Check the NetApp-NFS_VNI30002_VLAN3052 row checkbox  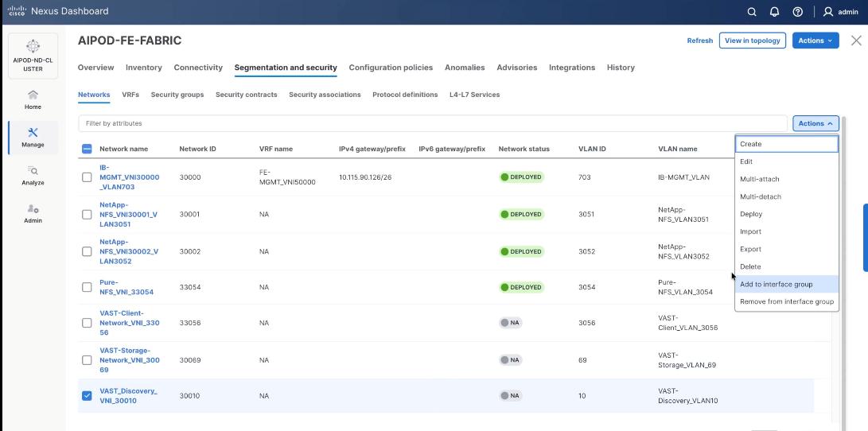click(x=87, y=251)
